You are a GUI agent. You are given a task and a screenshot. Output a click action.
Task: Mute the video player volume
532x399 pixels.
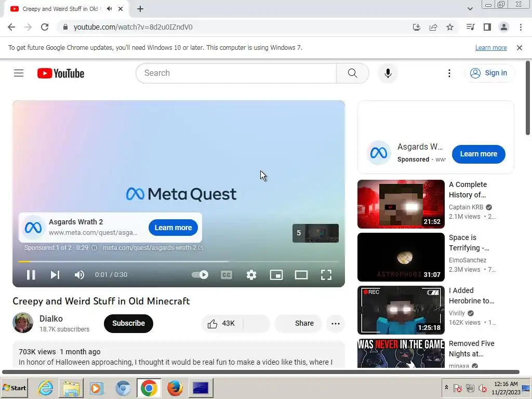tap(79, 275)
